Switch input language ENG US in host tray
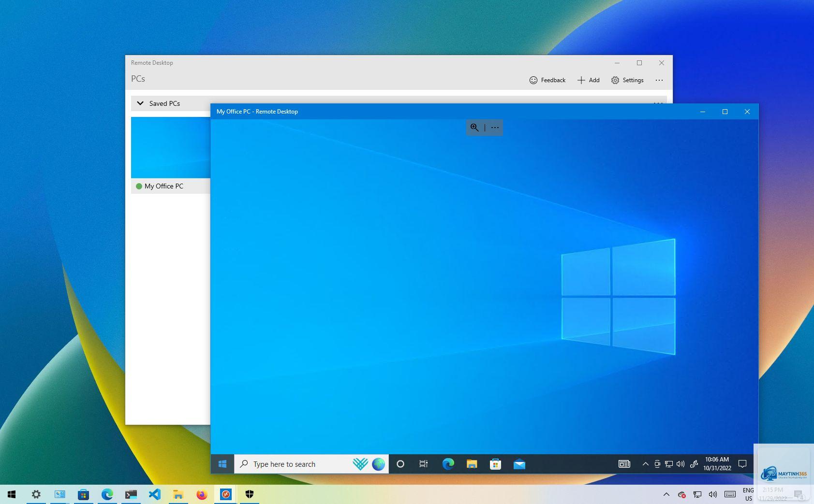This screenshot has height=504, width=814. (748, 494)
